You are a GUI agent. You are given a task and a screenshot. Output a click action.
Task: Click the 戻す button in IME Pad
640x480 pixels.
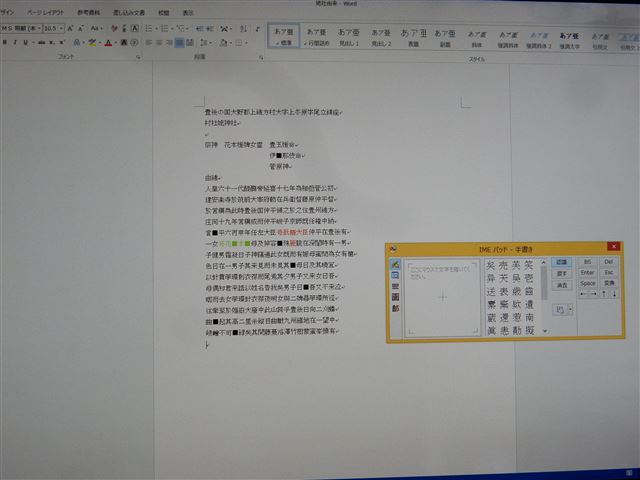click(562, 273)
